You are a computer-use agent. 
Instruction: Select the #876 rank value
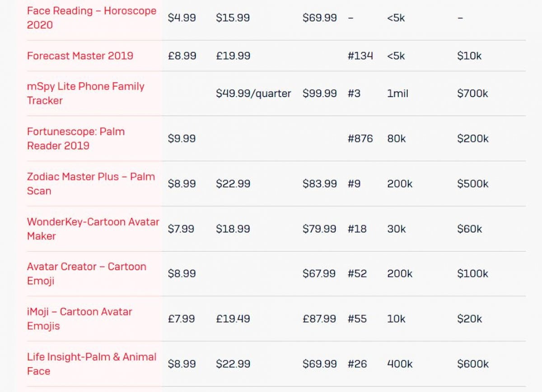point(360,138)
